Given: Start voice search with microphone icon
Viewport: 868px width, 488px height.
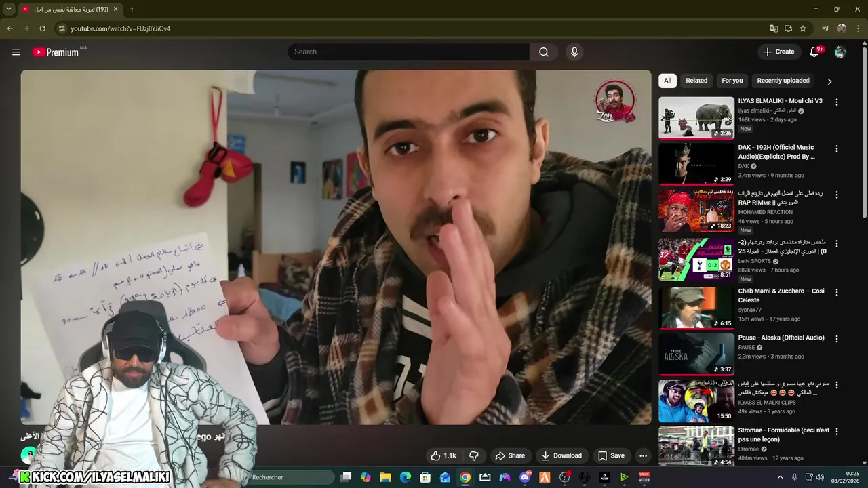Looking at the screenshot, I should coord(574,52).
